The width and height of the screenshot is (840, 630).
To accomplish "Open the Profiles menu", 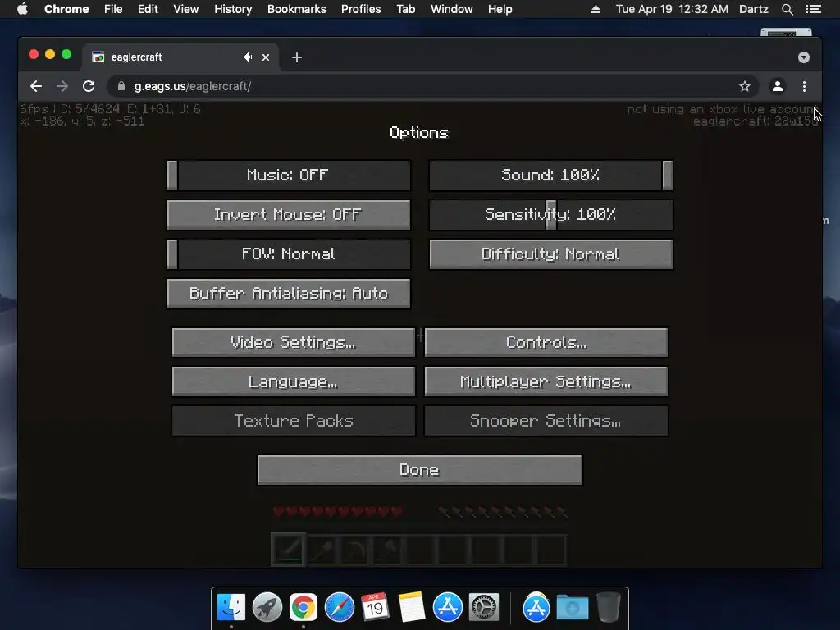I will (x=361, y=9).
